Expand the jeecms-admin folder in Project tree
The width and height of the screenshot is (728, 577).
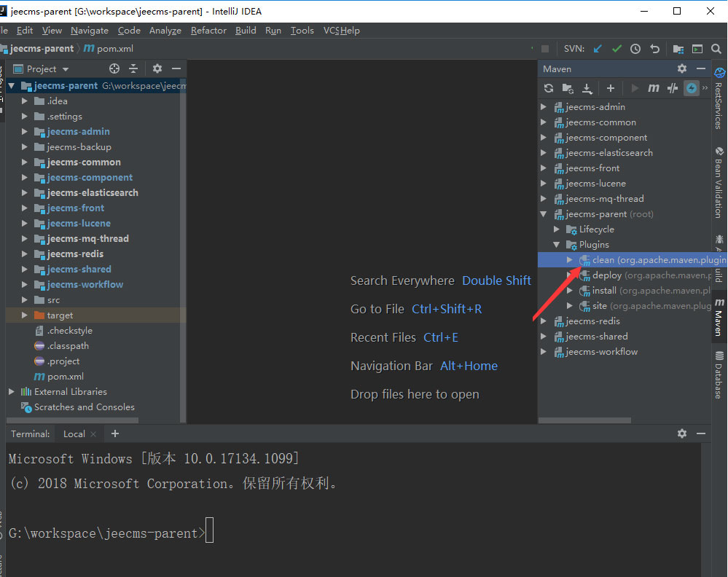click(x=25, y=132)
